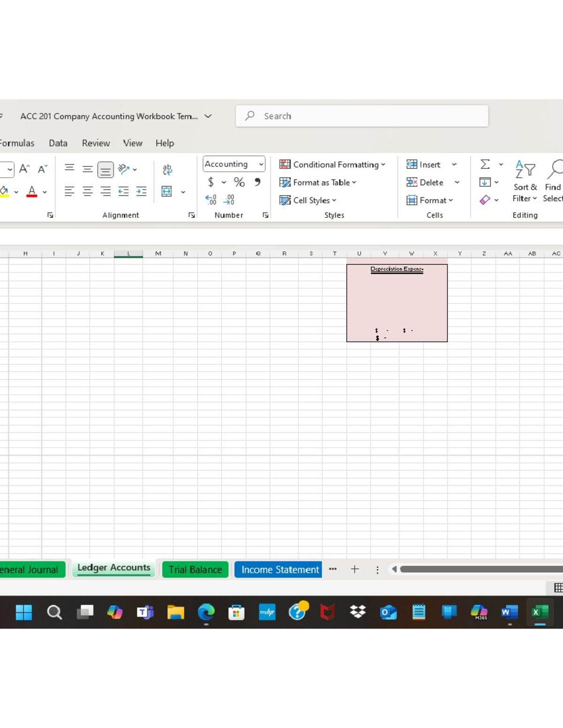This screenshot has height=728, width=563.
Task: Click the Wrap Text icon
Action: [x=167, y=170]
